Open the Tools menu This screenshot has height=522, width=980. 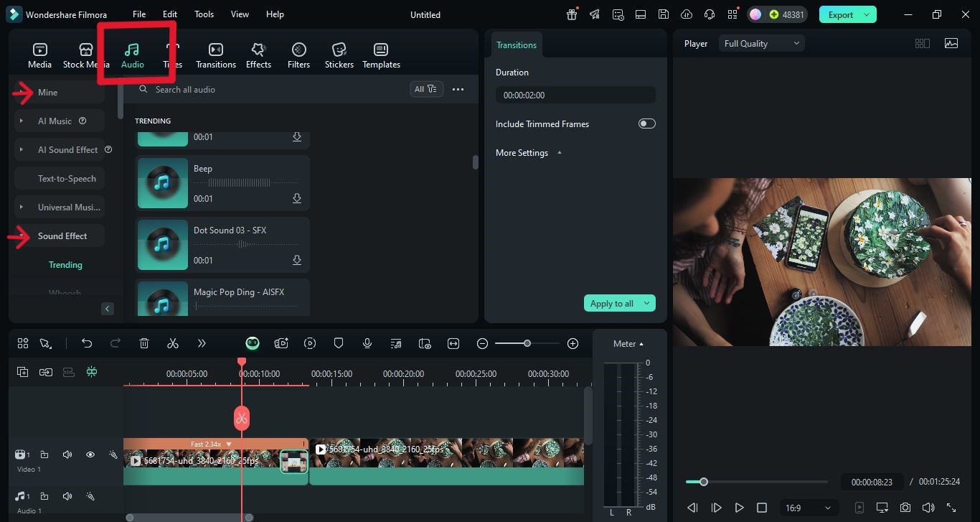point(204,14)
